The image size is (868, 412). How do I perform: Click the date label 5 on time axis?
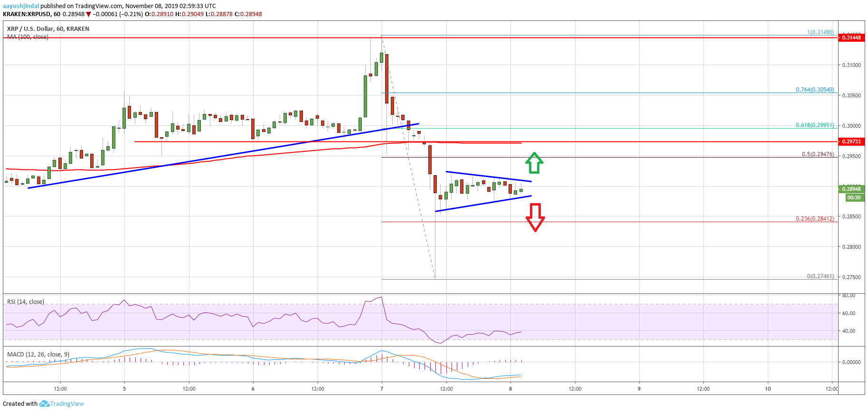pos(124,389)
